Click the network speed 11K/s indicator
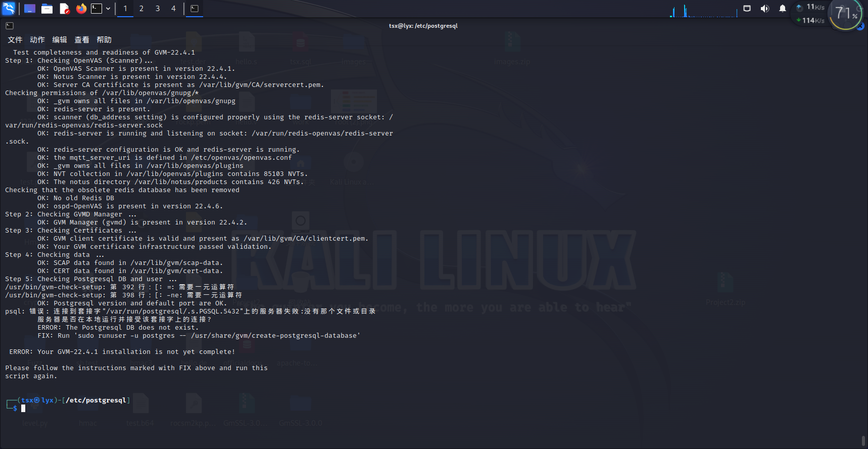Viewport: 868px width, 449px height. (x=810, y=7)
